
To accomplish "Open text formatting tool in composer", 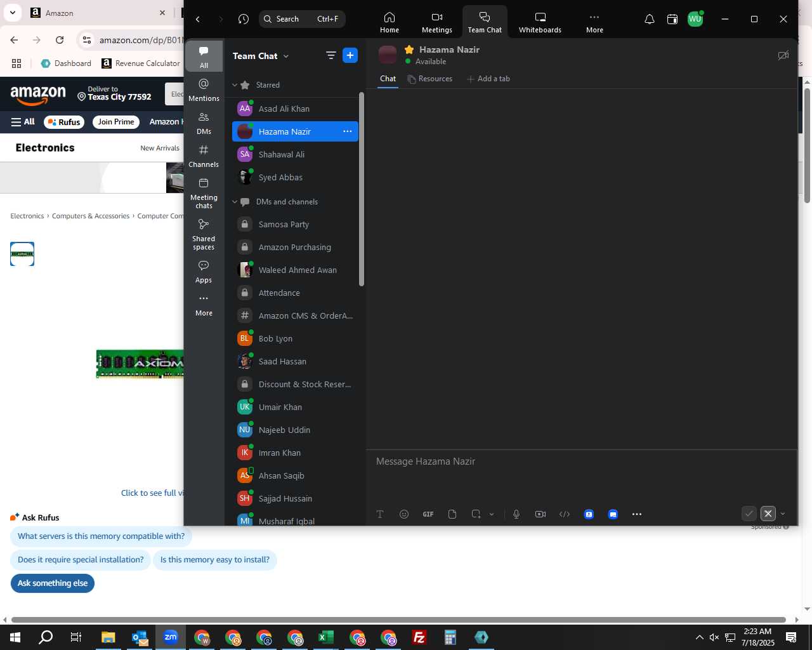I will click(380, 514).
